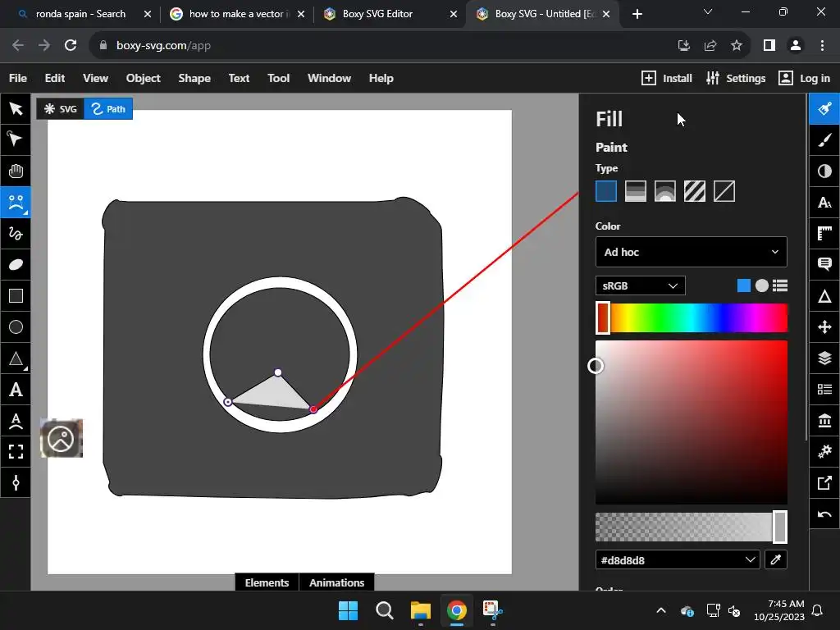Image resolution: width=840 pixels, height=630 pixels.
Task: Select the Path breadcrumb
Action: click(108, 109)
